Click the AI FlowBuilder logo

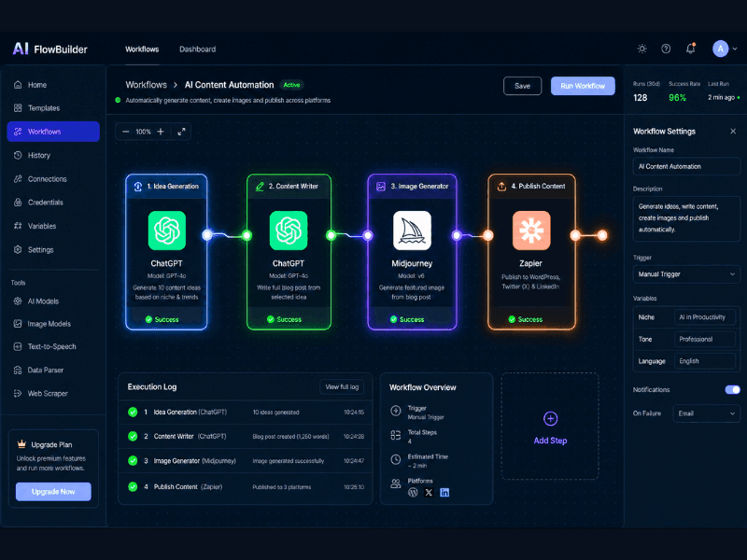coord(50,49)
